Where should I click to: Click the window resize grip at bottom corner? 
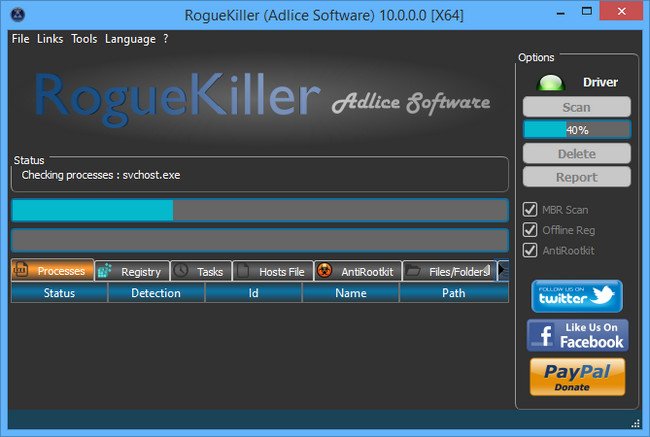(x=635, y=423)
